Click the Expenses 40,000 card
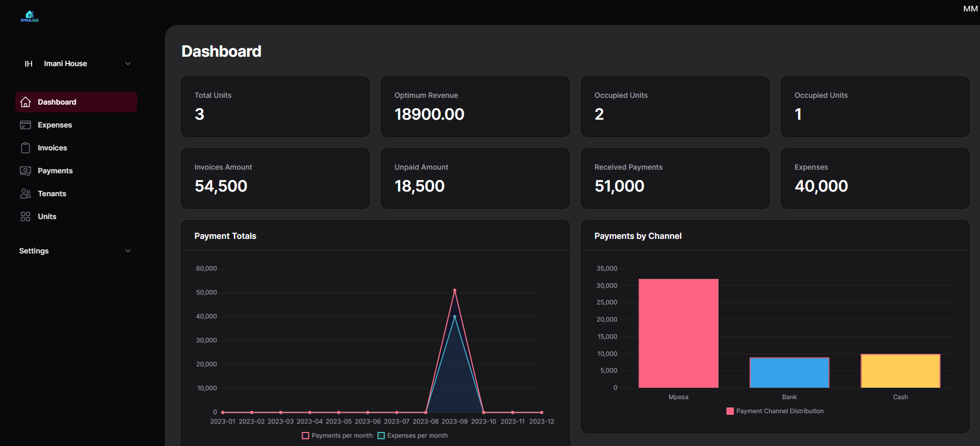 [x=875, y=179]
